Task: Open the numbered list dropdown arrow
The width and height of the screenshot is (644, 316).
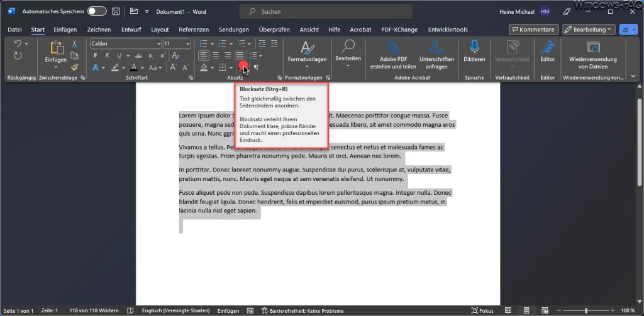Action: click(x=231, y=43)
